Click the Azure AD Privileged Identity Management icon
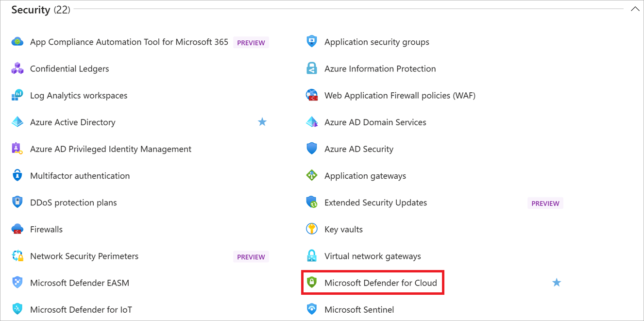The height and width of the screenshot is (321, 644). point(17,149)
